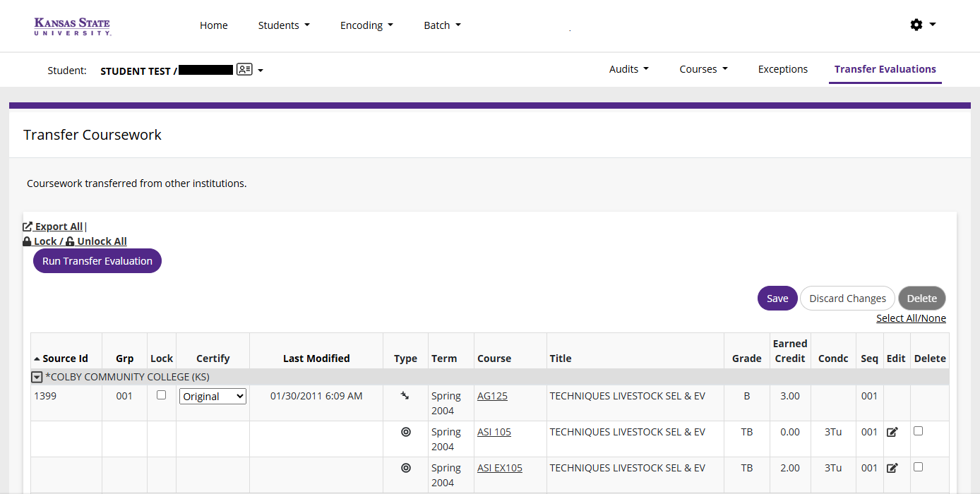Click the target type icon for ASI EX105
Viewport: 980px width, 494px height.
tap(405, 468)
